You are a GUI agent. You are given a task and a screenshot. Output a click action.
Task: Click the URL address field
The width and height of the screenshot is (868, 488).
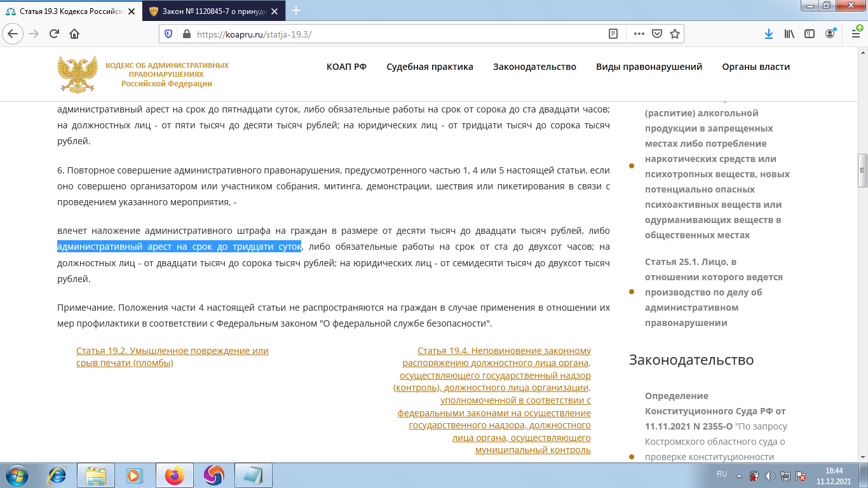click(x=394, y=34)
